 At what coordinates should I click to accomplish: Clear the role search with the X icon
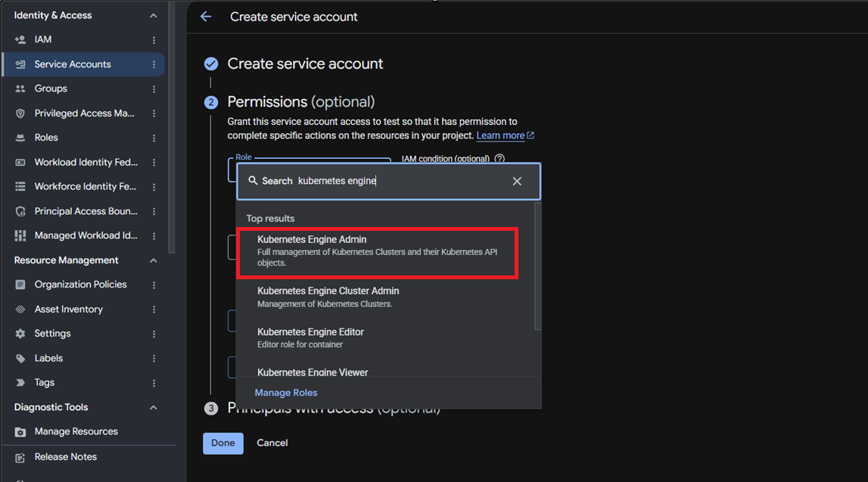pyautogui.click(x=517, y=181)
